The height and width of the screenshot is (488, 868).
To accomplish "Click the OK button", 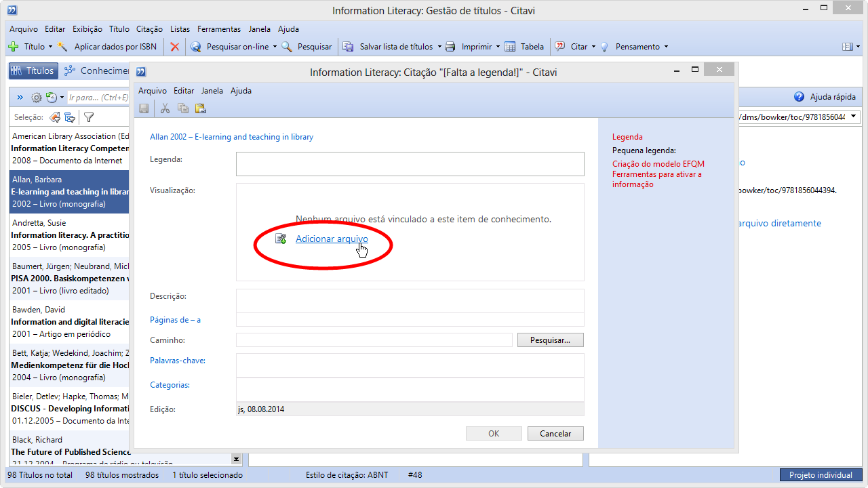I will (x=494, y=434).
